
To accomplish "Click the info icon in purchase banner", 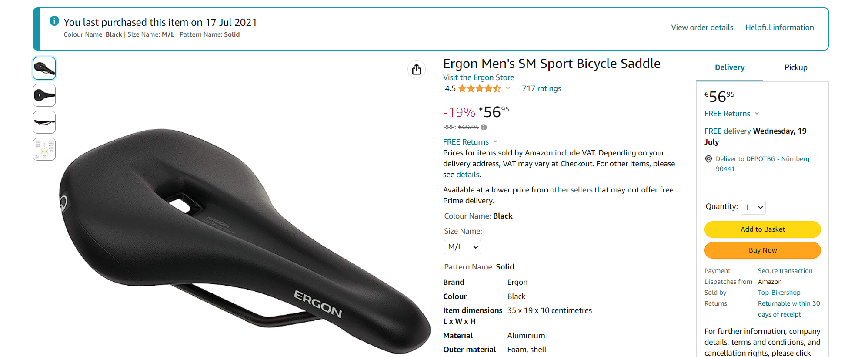I will [x=54, y=20].
